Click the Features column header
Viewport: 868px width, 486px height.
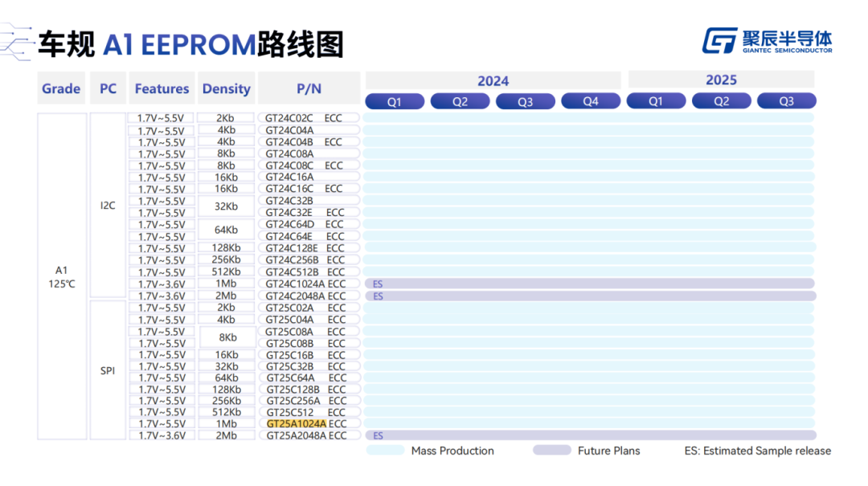[x=162, y=88]
